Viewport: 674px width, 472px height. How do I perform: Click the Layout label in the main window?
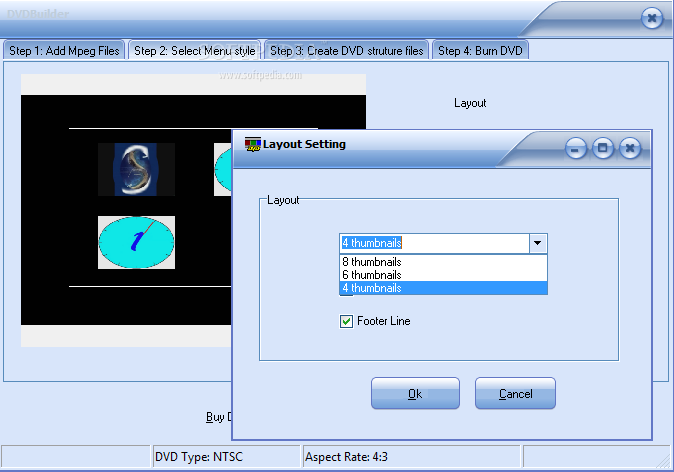[x=470, y=103]
